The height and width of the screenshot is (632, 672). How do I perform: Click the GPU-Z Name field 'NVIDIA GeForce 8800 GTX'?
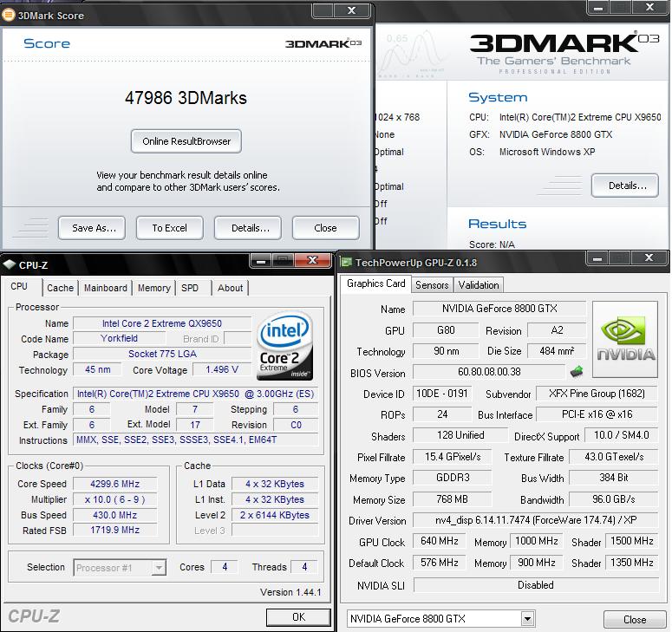tap(499, 308)
